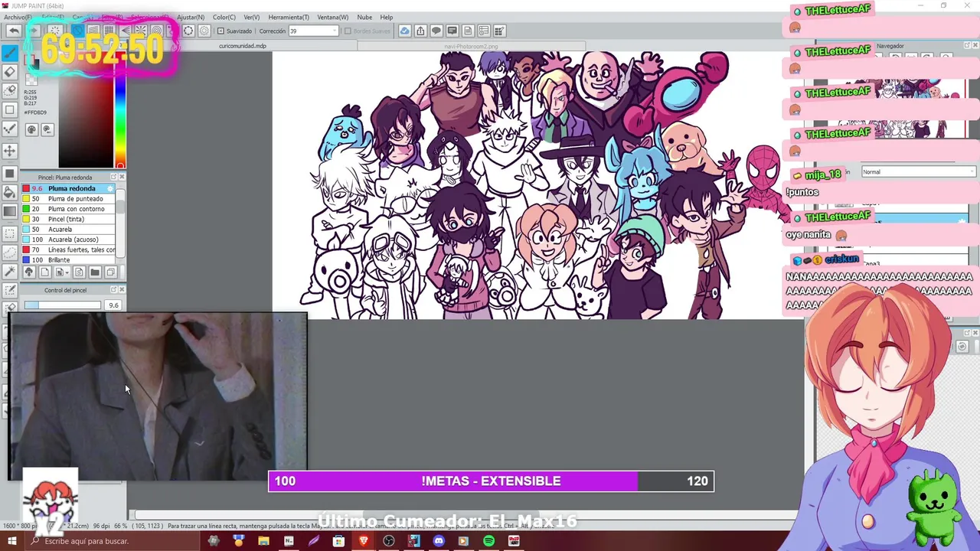Click the brush size value 9.6 field
Screen dimensions: 980x551
113,305
